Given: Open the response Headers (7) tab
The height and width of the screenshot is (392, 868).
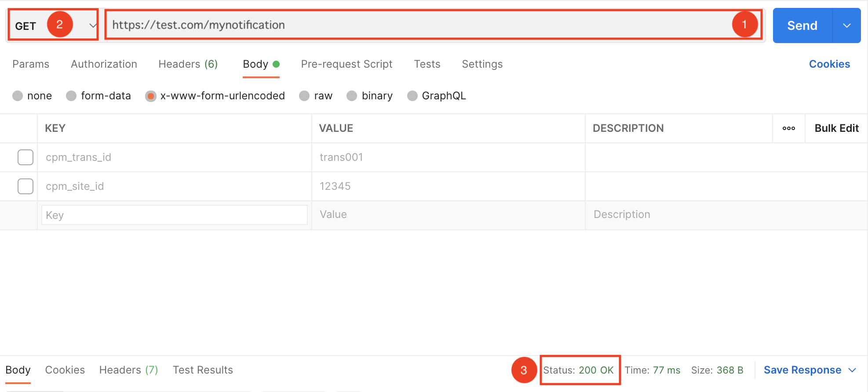Looking at the screenshot, I should click(128, 370).
